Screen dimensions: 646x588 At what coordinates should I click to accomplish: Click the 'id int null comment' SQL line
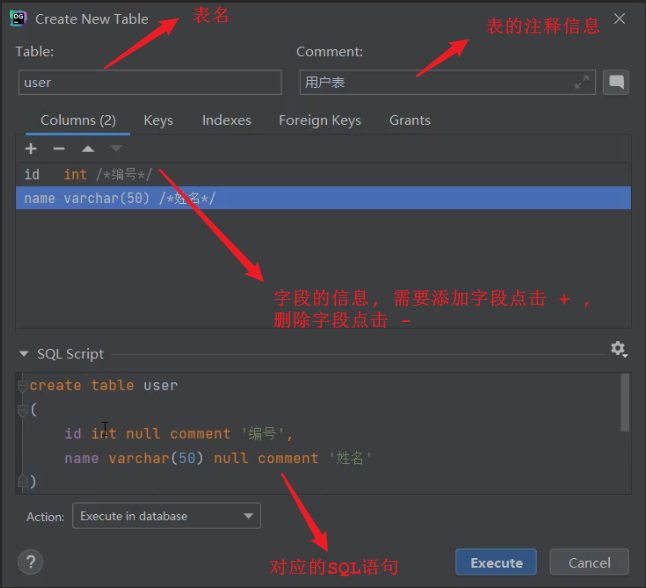pos(178,434)
